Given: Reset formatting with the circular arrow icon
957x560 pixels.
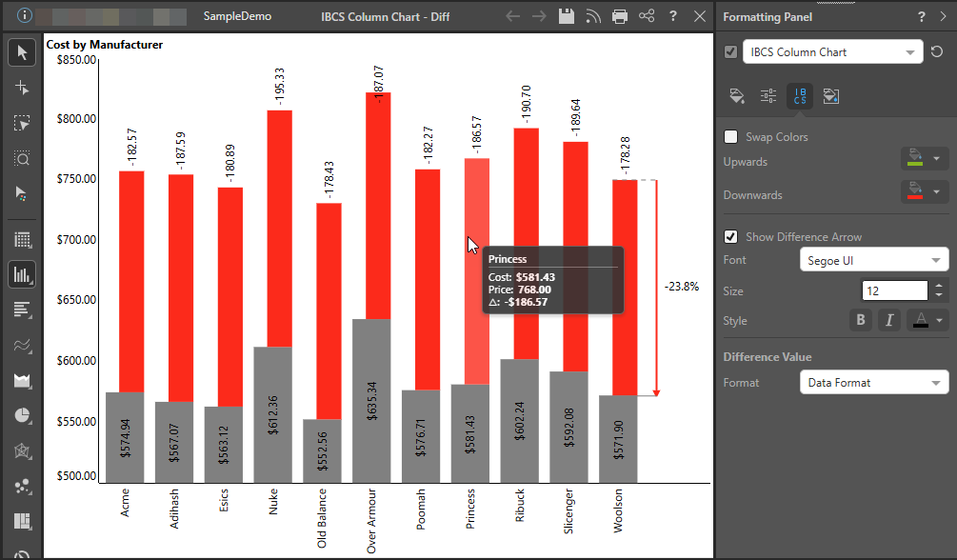Looking at the screenshot, I should point(939,52).
